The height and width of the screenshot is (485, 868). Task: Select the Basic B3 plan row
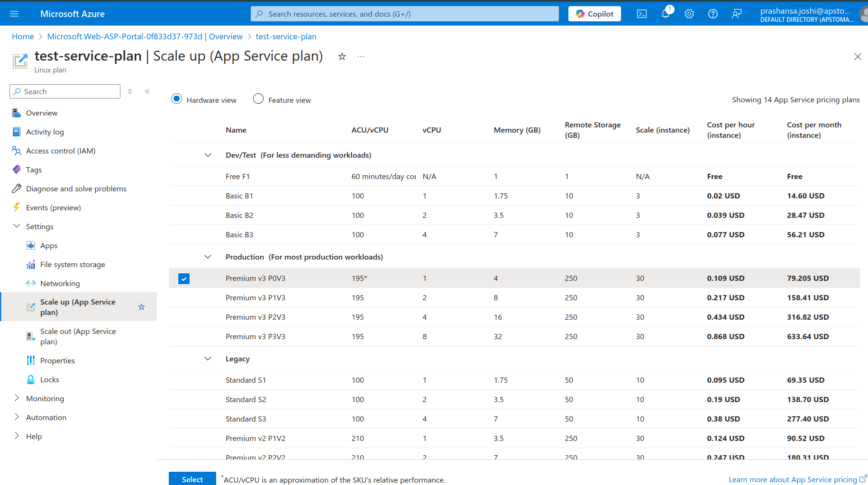514,234
